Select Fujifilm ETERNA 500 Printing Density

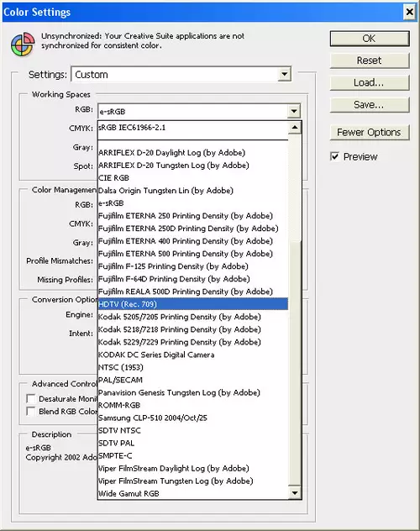click(x=193, y=254)
